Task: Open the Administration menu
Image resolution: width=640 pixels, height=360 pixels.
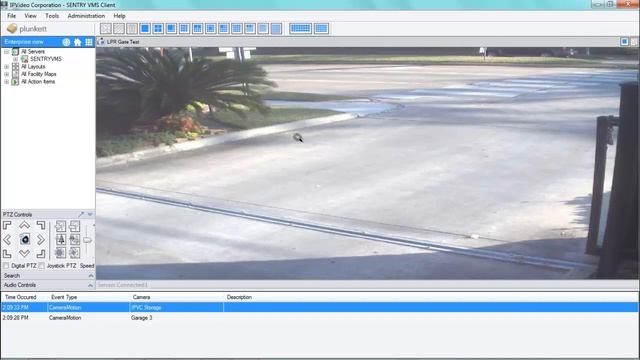Action: click(x=86, y=16)
